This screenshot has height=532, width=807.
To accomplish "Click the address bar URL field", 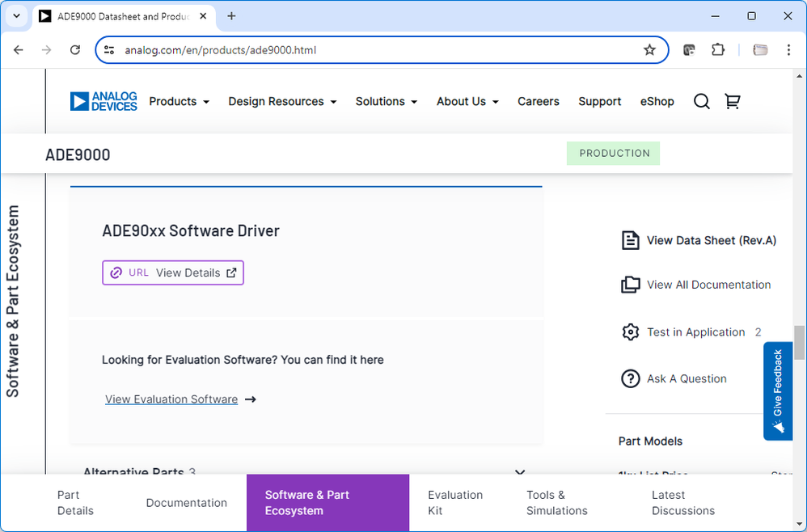I will (372, 50).
